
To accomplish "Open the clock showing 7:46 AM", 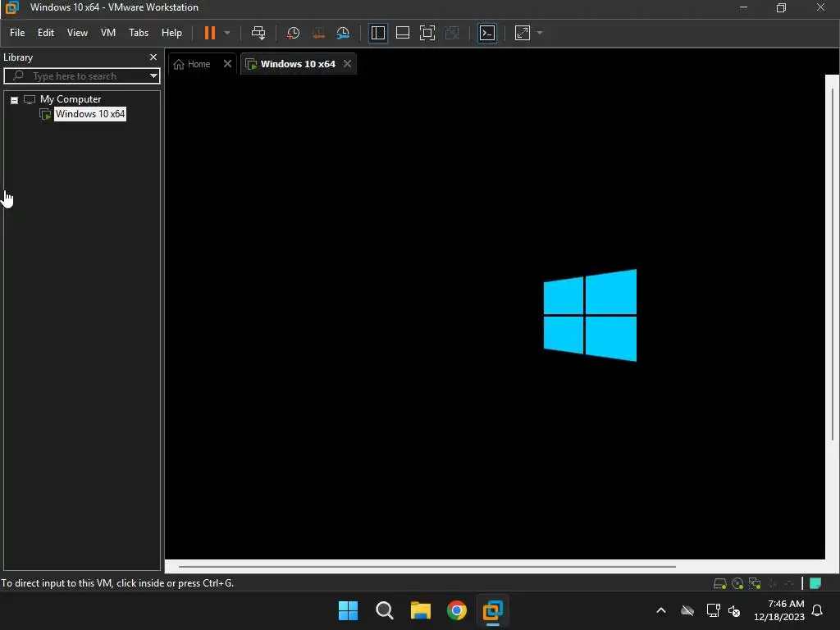I will tap(779, 610).
